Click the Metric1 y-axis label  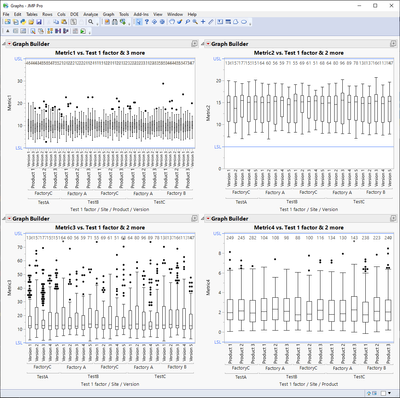pos(9,103)
